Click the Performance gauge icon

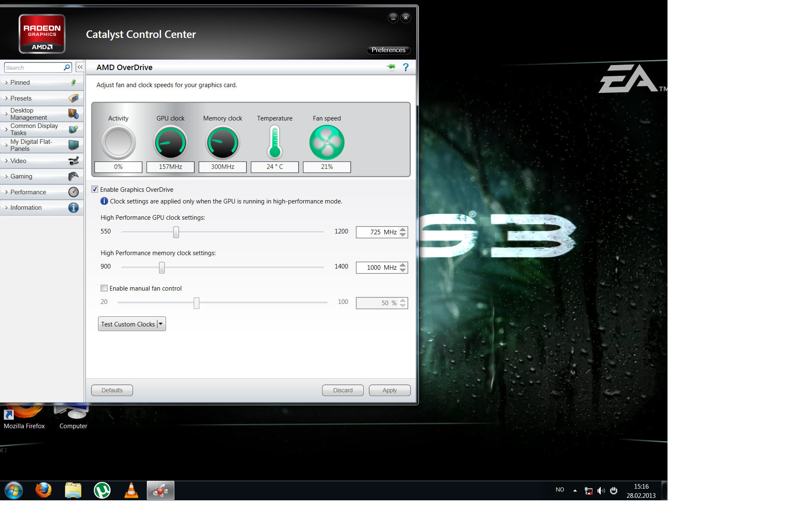pyautogui.click(x=73, y=192)
